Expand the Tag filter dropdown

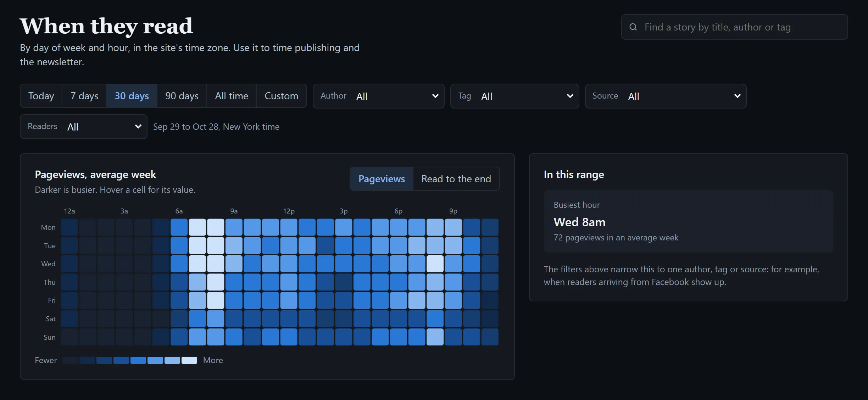click(x=515, y=96)
